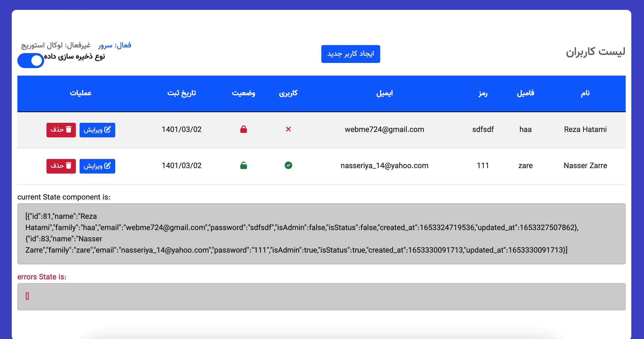Toggle data storage type switch
The image size is (644, 339).
pos(31,61)
